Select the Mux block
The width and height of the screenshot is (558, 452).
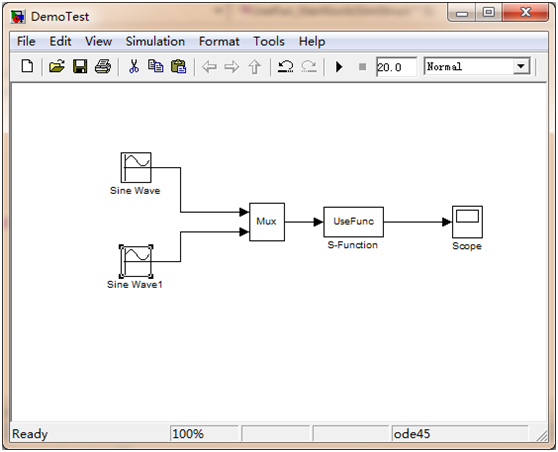coord(267,222)
